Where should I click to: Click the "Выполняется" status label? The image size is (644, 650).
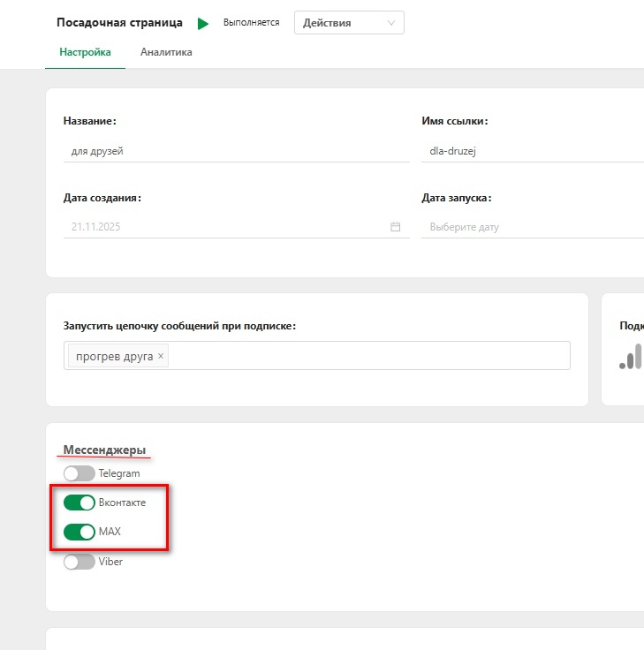[251, 23]
